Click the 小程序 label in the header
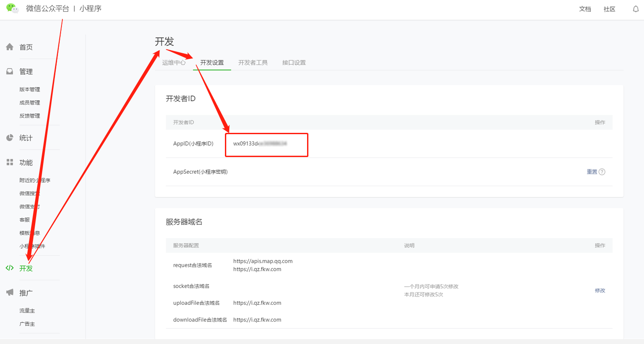644x344 pixels. pyautogui.click(x=90, y=8)
